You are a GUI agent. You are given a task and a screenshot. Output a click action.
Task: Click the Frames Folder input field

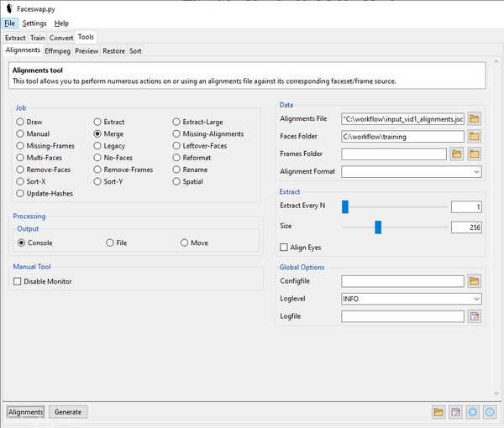coord(394,154)
